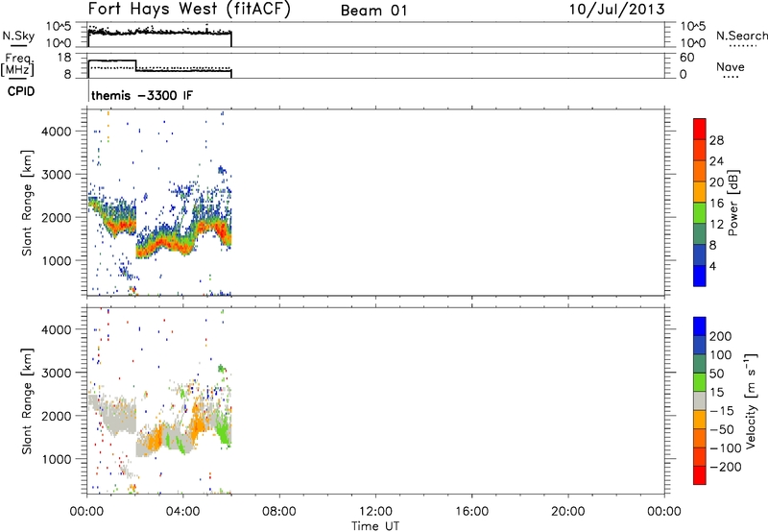Click the 'N.Sky' legend label
The width and height of the screenshot is (768, 532).
pos(18,36)
